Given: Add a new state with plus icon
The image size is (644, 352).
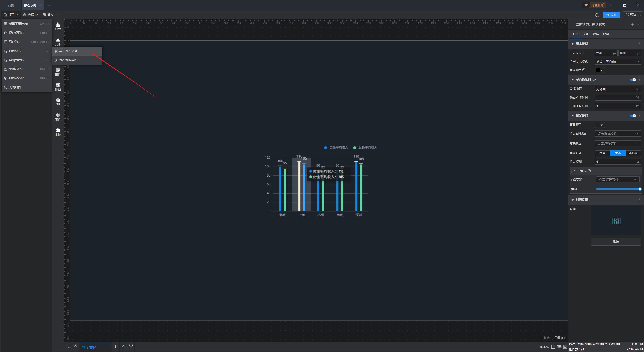Looking at the screenshot, I should pos(632,24).
